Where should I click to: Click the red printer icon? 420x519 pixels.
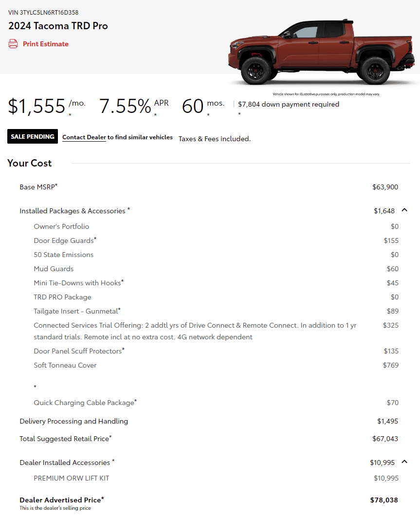[x=13, y=44]
